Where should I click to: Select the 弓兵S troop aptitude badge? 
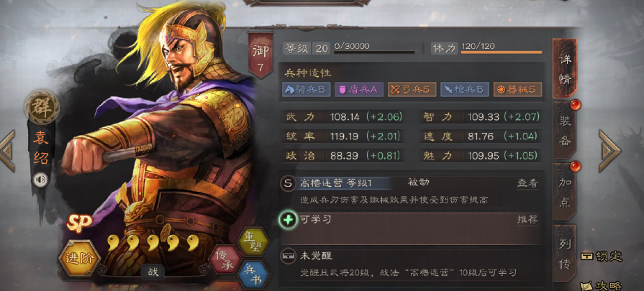tap(412, 90)
